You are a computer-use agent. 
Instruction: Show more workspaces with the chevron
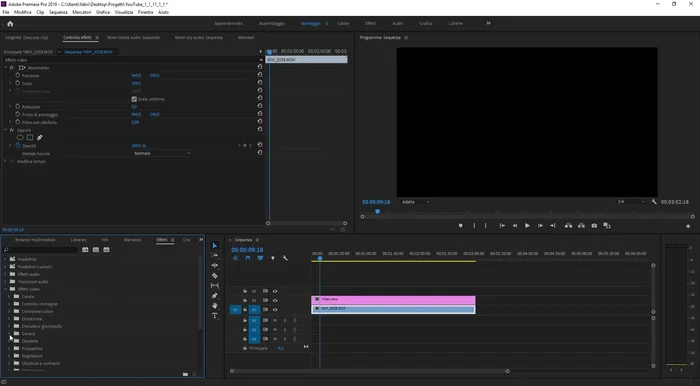pyautogui.click(x=488, y=23)
